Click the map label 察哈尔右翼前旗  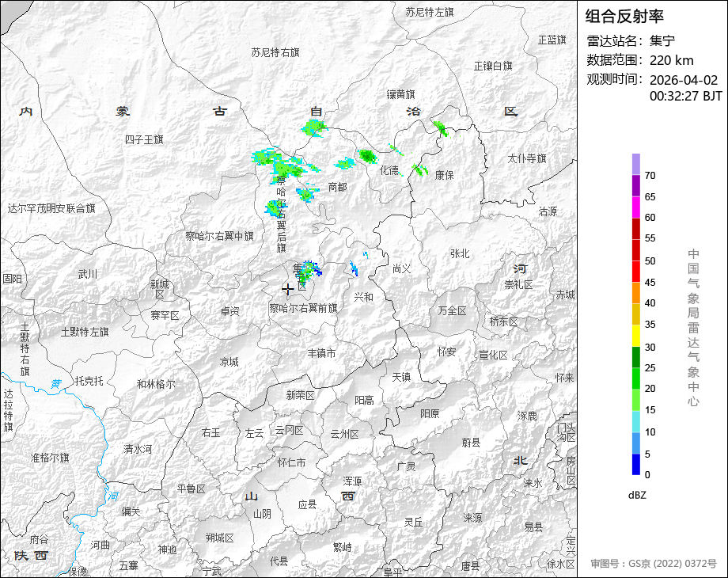tap(303, 309)
